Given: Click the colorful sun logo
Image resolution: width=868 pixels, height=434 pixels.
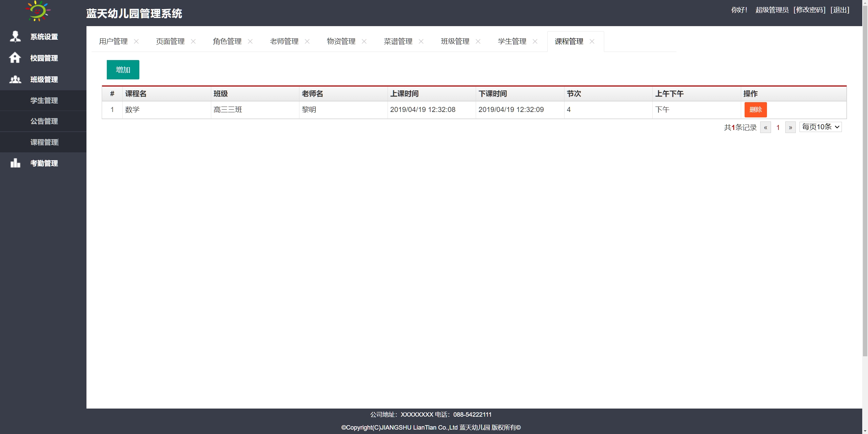Looking at the screenshot, I should coord(38,11).
